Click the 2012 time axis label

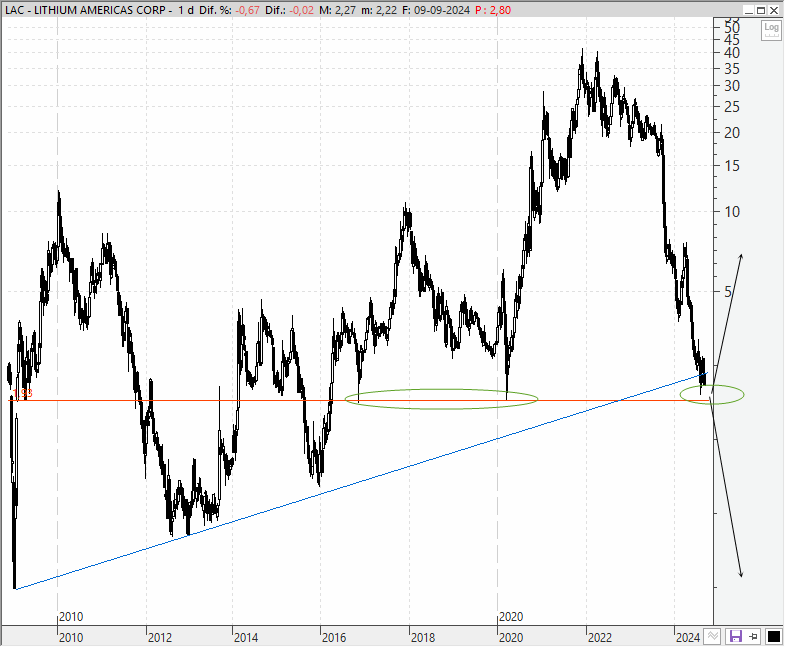160,637
